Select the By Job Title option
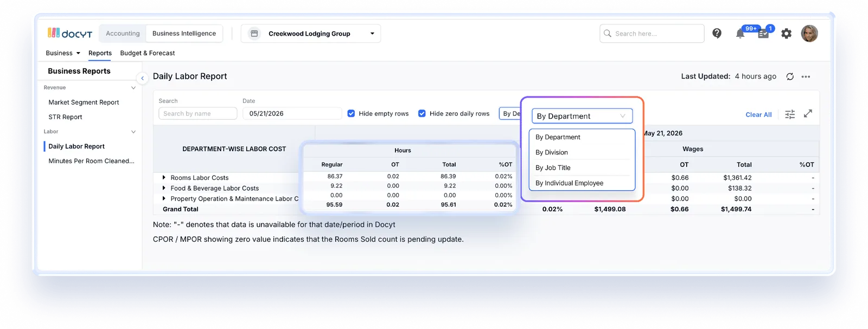The width and height of the screenshot is (868, 329). (582, 167)
